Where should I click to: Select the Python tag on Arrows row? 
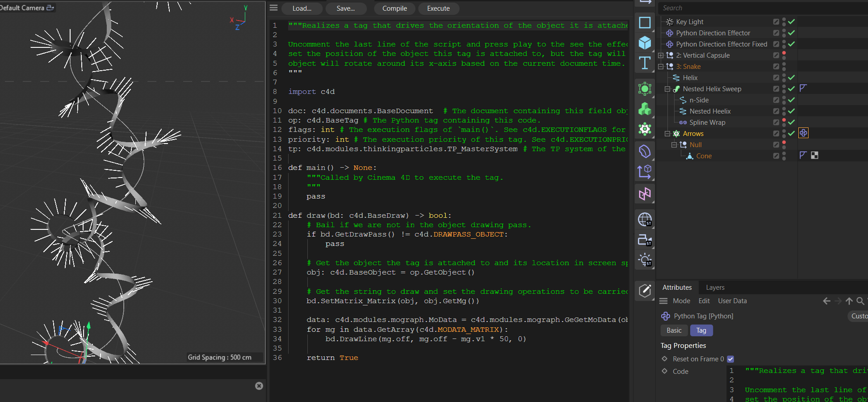(803, 133)
